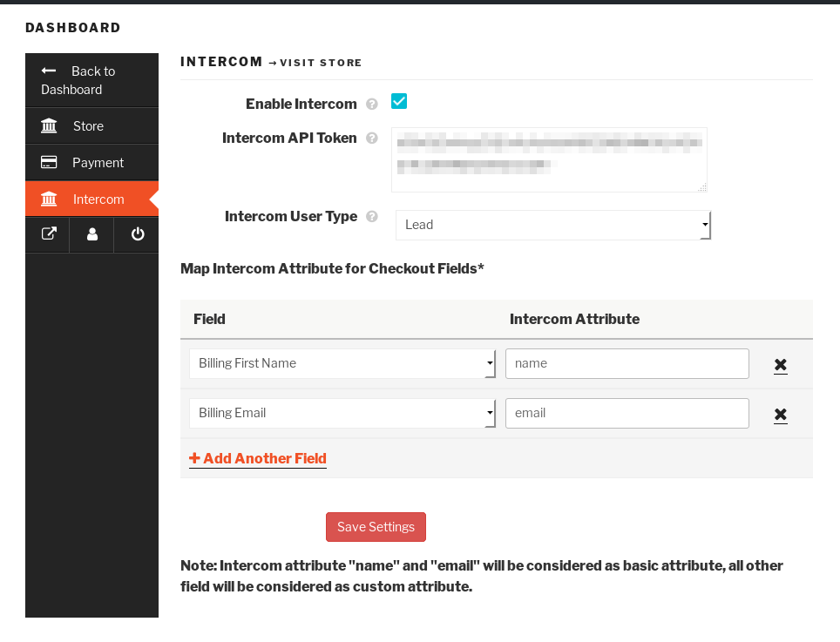Remove the Billing First Name mapping row
This screenshot has width=840, height=642.
click(x=781, y=365)
